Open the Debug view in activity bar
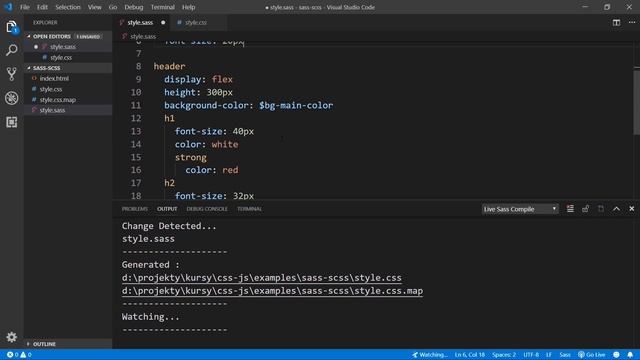640x360 pixels. click(x=11, y=98)
